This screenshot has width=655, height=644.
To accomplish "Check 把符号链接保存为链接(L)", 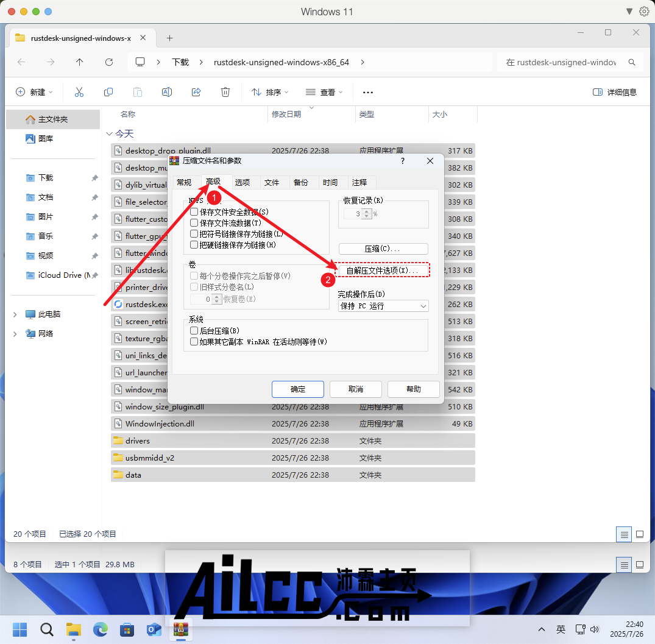I will click(x=194, y=234).
